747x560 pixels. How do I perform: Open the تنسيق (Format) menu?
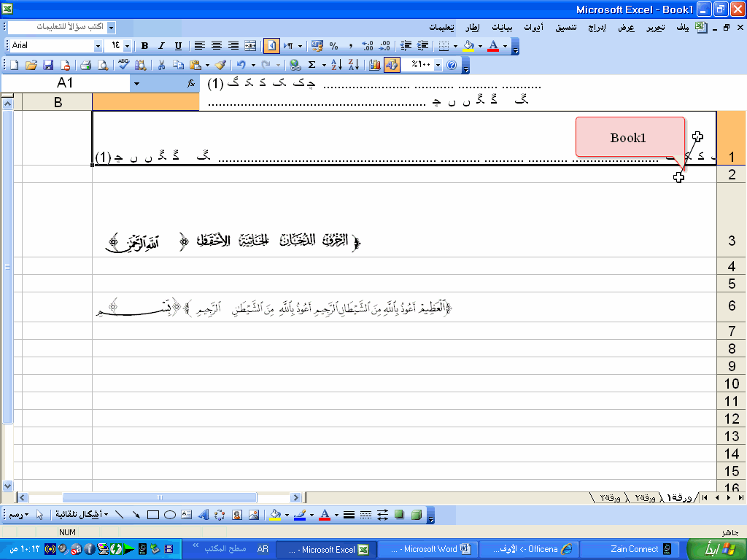(x=566, y=28)
